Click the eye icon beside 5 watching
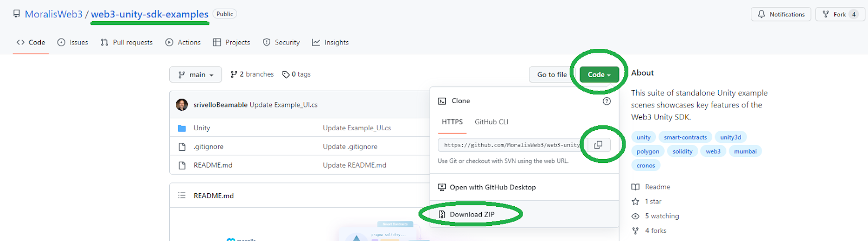Image resolution: width=868 pixels, height=241 pixels. pos(635,216)
